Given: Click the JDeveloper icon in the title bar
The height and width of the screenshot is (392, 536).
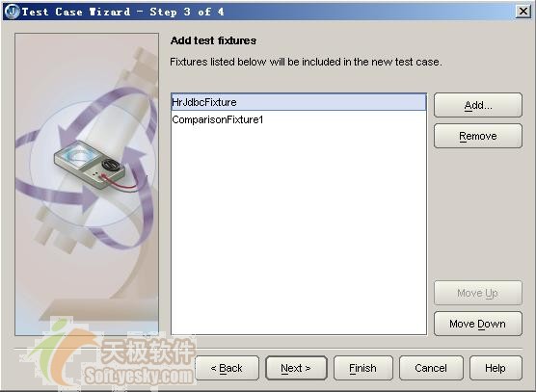Looking at the screenshot, I should (x=13, y=12).
